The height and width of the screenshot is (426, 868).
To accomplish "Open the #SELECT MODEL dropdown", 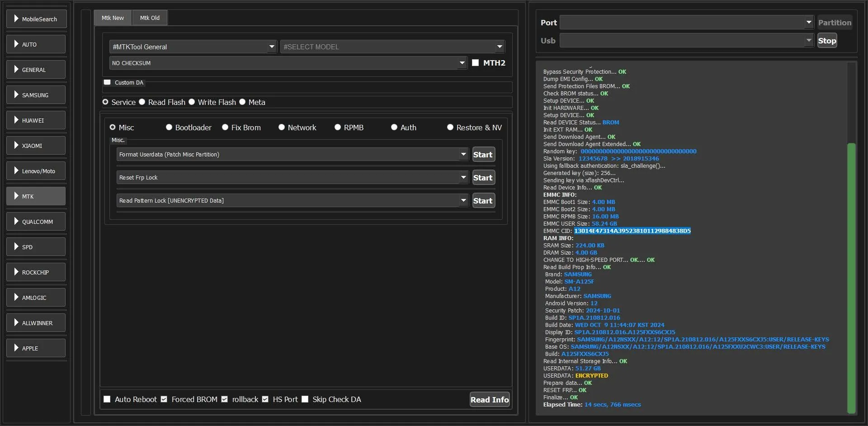I will tap(392, 47).
